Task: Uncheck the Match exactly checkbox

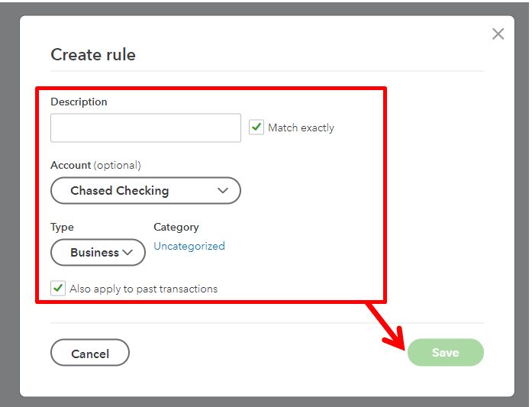Action: [256, 128]
